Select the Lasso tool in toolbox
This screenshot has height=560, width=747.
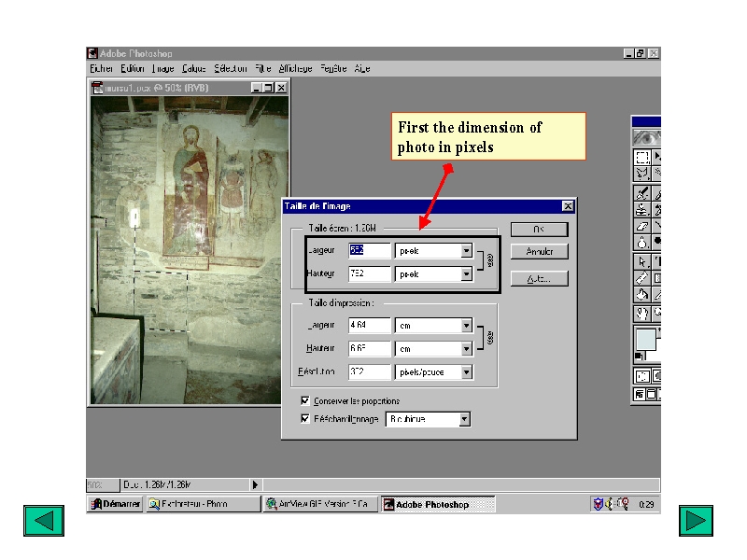point(641,174)
